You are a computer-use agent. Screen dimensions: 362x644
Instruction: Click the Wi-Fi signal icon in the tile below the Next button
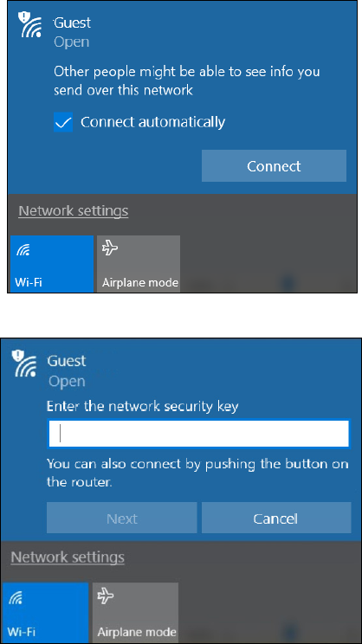click(16, 596)
